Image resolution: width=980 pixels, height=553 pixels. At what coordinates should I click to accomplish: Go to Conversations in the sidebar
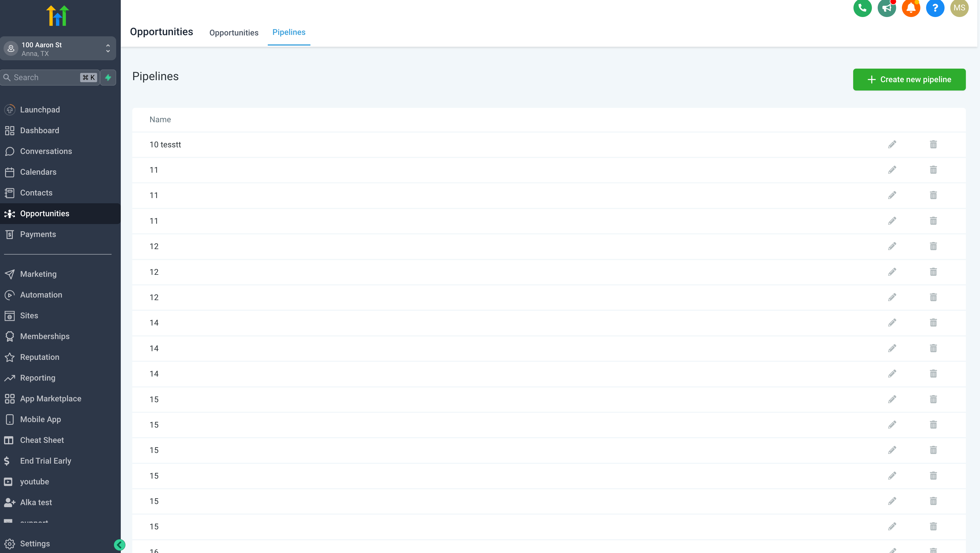(x=46, y=151)
